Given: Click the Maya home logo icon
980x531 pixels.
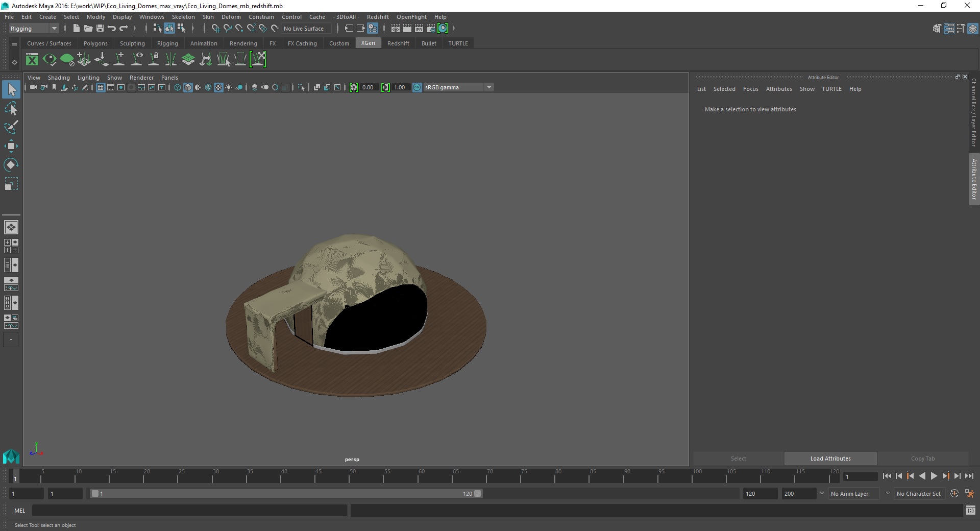Looking at the screenshot, I should [x=11, y=456].
